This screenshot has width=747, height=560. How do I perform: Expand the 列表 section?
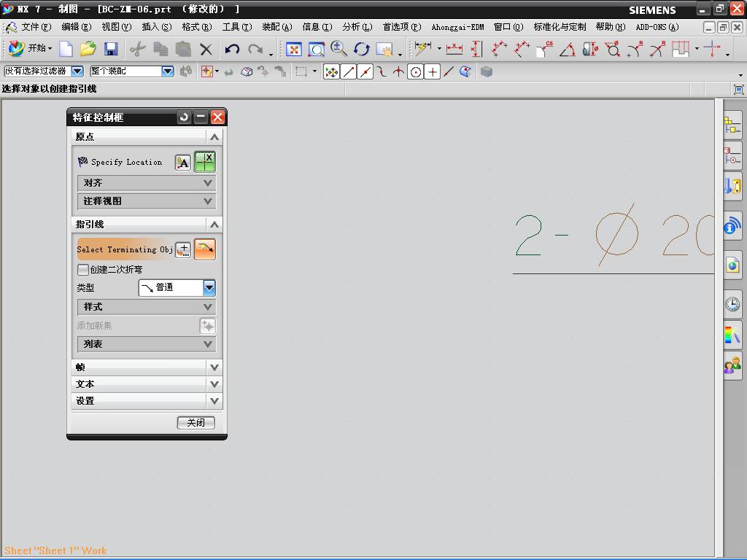tap(146, 344)
